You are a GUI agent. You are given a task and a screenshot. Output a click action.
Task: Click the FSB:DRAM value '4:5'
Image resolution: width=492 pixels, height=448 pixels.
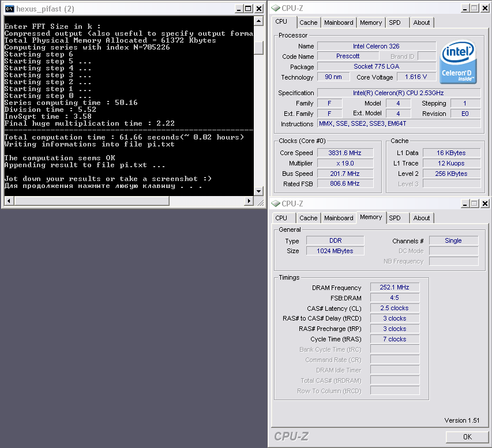pyautogui.click(x=395, y=298)
